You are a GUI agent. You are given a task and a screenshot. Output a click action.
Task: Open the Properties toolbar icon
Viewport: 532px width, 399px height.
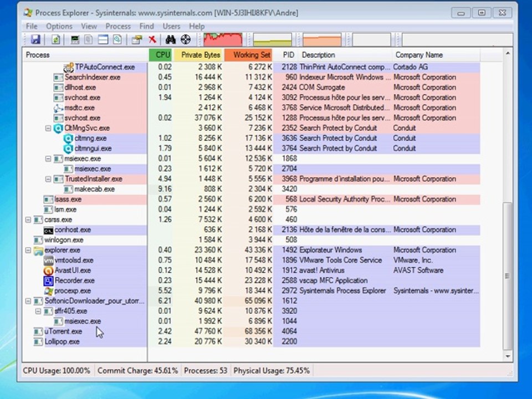[x=137, y=39]
